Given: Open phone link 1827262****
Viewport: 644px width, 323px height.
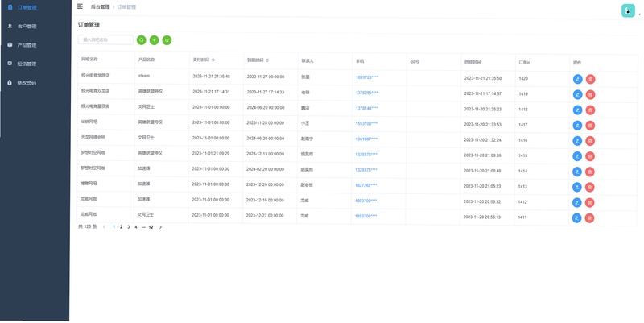Looking at the screenshot, I should click(x=366, y=185).
